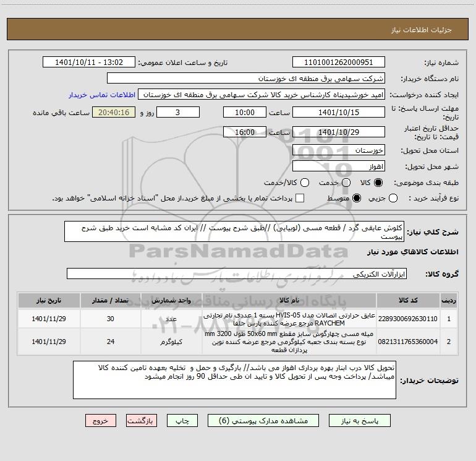The width and height of the screenshot is (476, 461).
Task: Click the unit cell عدد
Action: [x=171, y=319]
